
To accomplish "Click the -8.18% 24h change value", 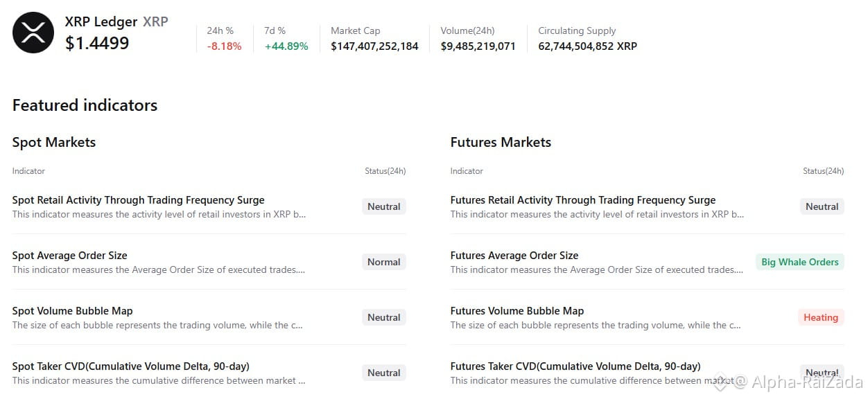I will (225, 46).
